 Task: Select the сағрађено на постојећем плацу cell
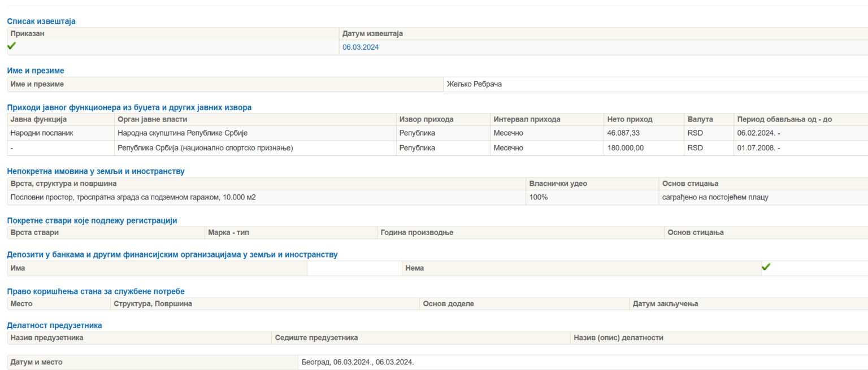point(715,198)
